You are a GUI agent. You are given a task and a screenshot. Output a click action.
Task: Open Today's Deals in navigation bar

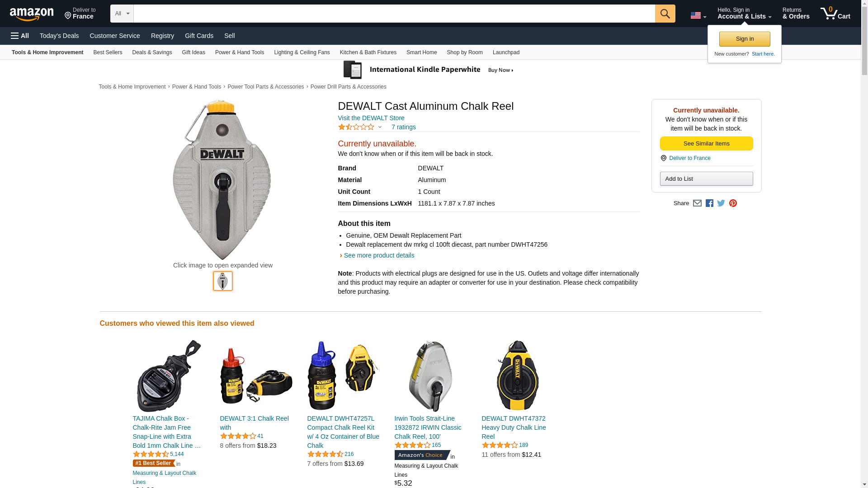pyautogui.click(x=59, y=36)
